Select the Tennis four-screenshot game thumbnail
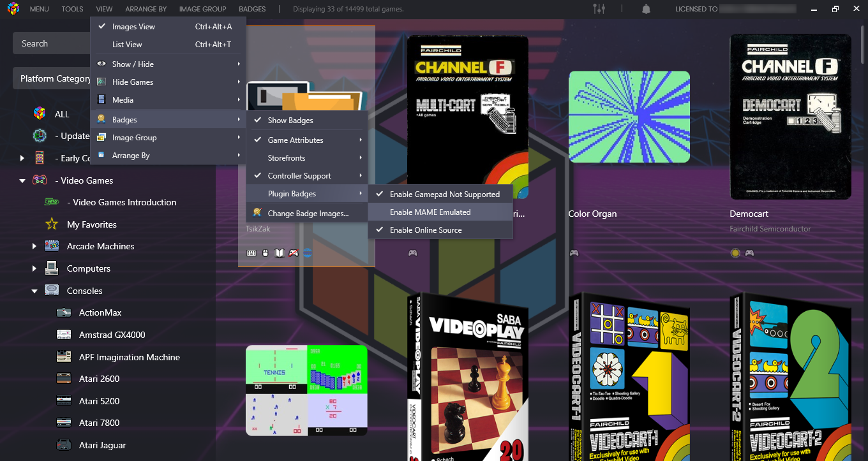The height and width of the screenshot is (461, 868). click(306, 390)
